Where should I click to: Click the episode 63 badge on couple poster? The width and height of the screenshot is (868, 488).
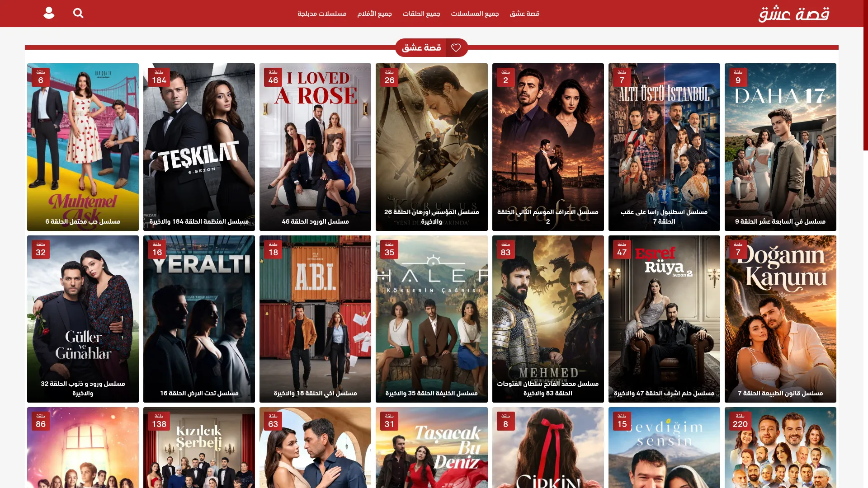273,421
